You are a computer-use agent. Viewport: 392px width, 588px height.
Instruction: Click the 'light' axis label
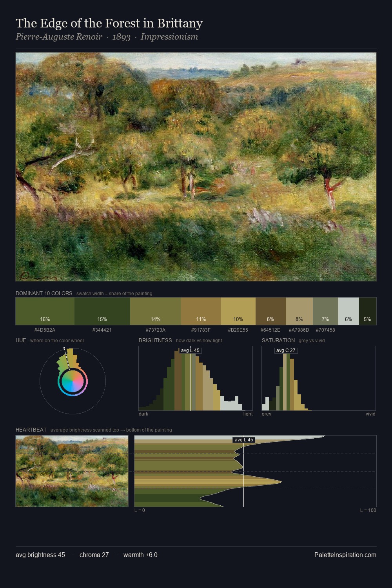click(x=248, y=414)
